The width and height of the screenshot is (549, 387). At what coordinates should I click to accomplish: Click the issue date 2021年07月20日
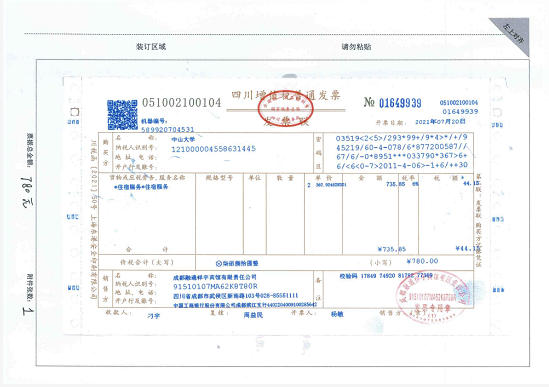(x=440, y=122)
